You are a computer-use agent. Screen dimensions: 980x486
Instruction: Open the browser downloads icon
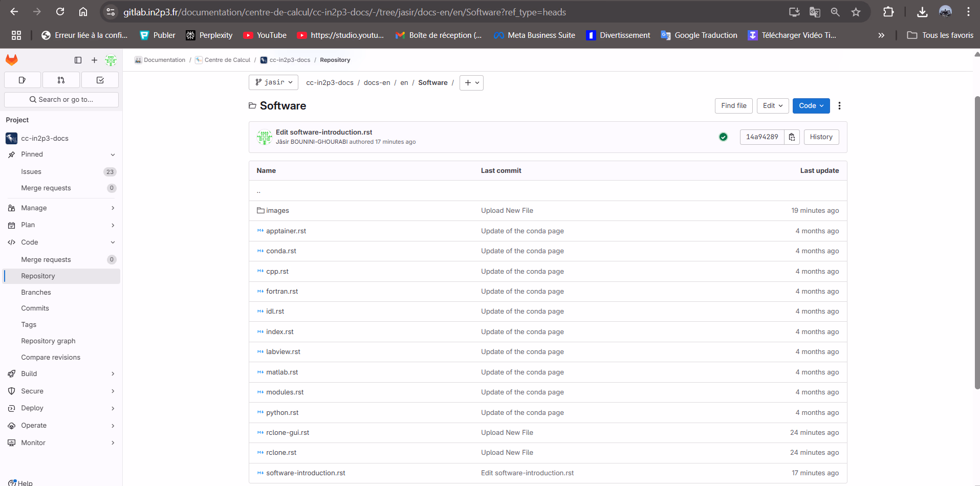tap(922, 11)
